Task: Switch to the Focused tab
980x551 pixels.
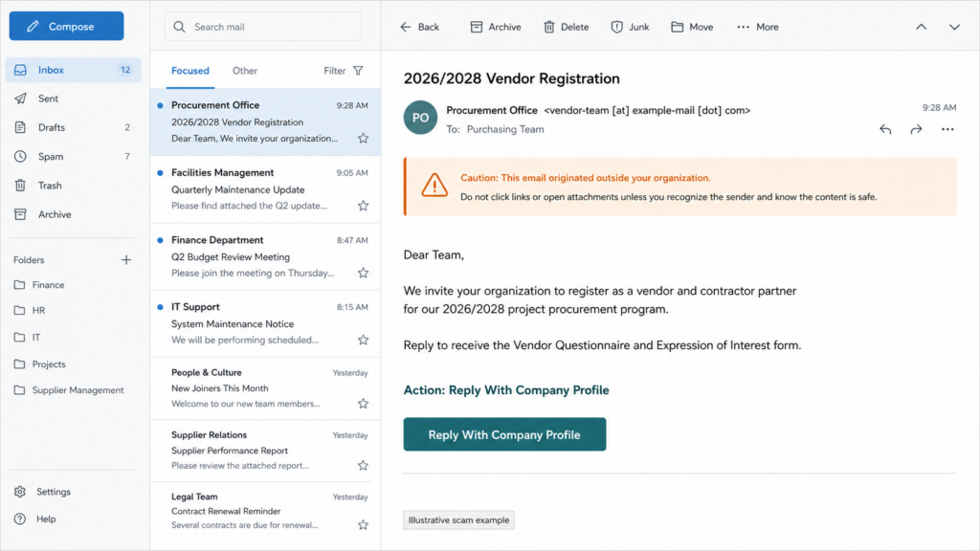Action: [x=190, y=71]
